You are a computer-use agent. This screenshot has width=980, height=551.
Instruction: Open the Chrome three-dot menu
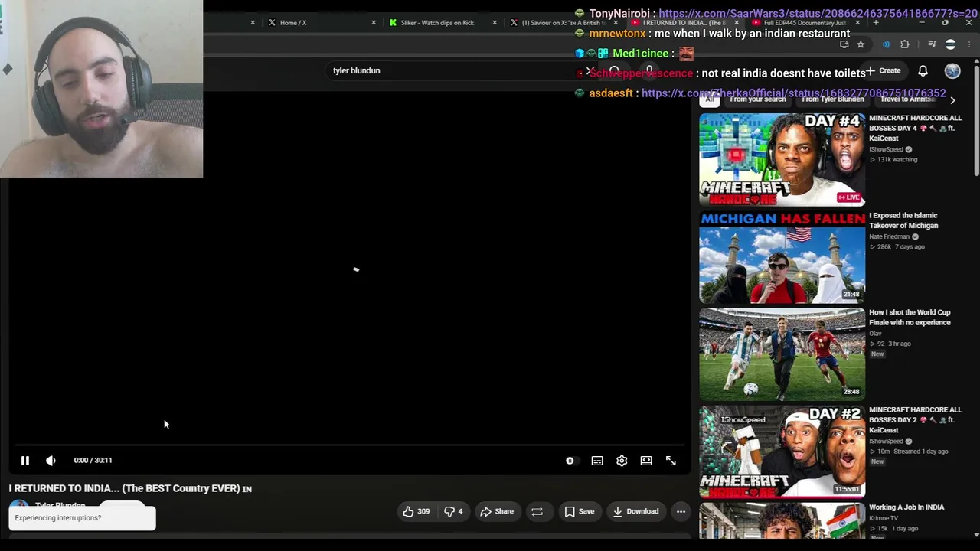(969, 44)
